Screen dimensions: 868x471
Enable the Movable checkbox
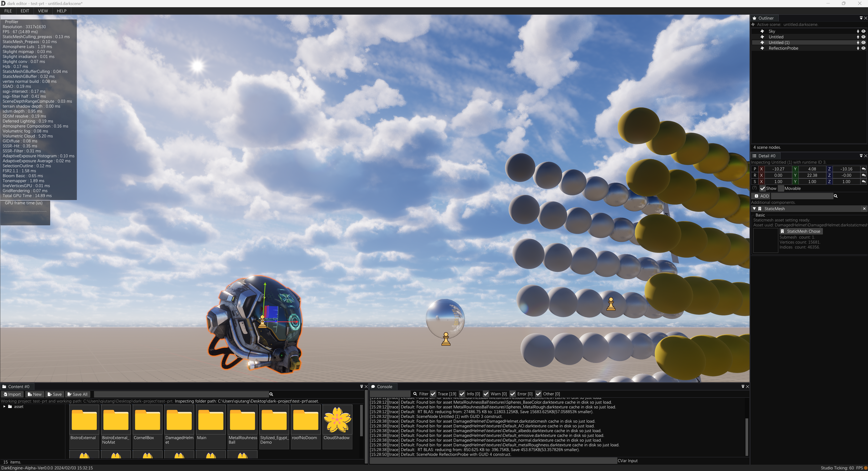pyautogui.click(x=781, y=189)
